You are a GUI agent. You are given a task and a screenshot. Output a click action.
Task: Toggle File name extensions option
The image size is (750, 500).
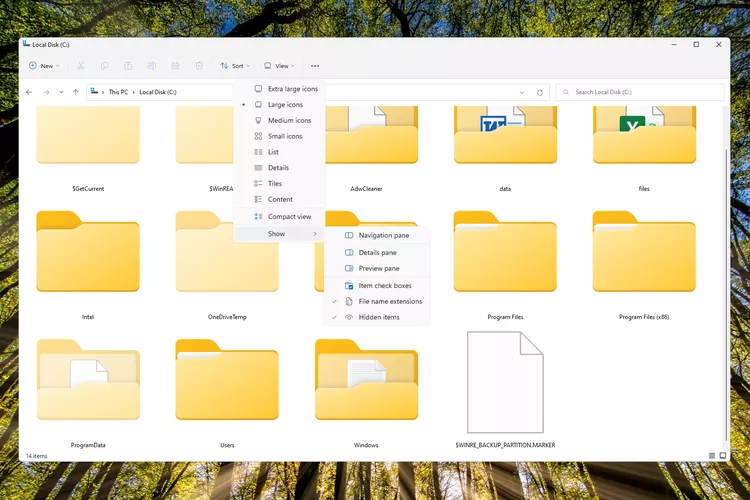377,301
